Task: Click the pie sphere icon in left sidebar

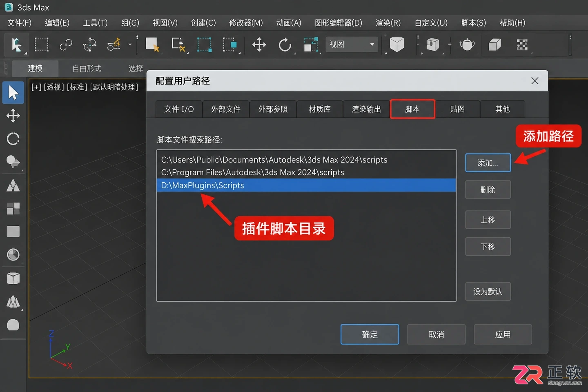Action: 13,255
